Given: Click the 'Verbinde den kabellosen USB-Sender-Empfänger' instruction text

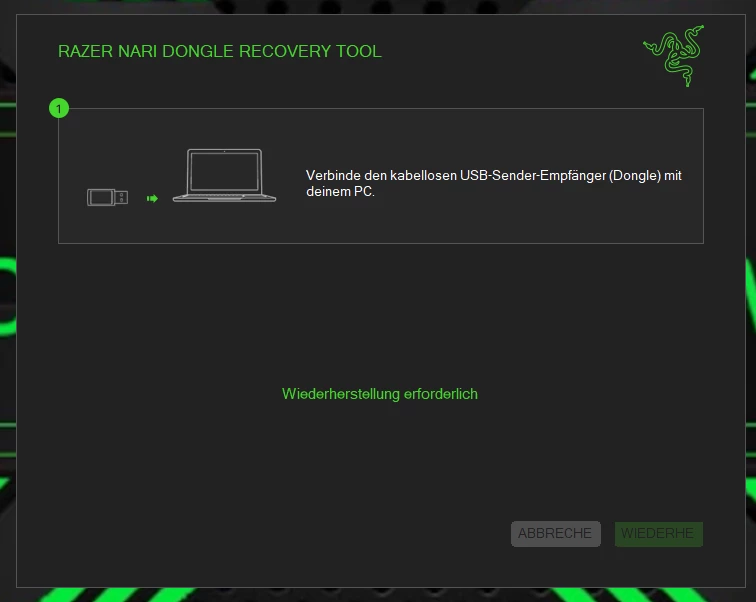Looking at the screenshot, I should [494, 183].
